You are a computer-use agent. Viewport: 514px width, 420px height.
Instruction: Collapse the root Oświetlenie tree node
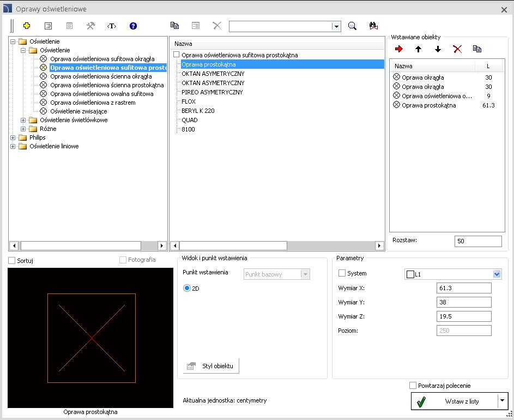click(13, 41)
